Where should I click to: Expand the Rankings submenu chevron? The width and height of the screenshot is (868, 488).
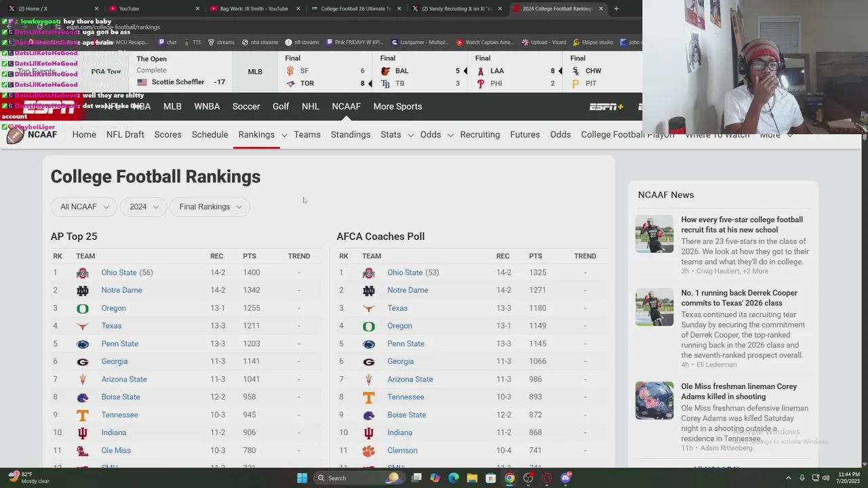284,135
